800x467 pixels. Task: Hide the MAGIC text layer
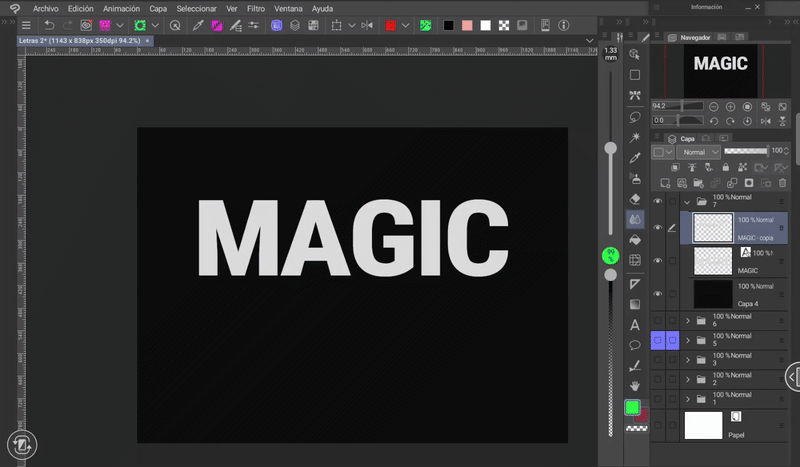(658, 261)
